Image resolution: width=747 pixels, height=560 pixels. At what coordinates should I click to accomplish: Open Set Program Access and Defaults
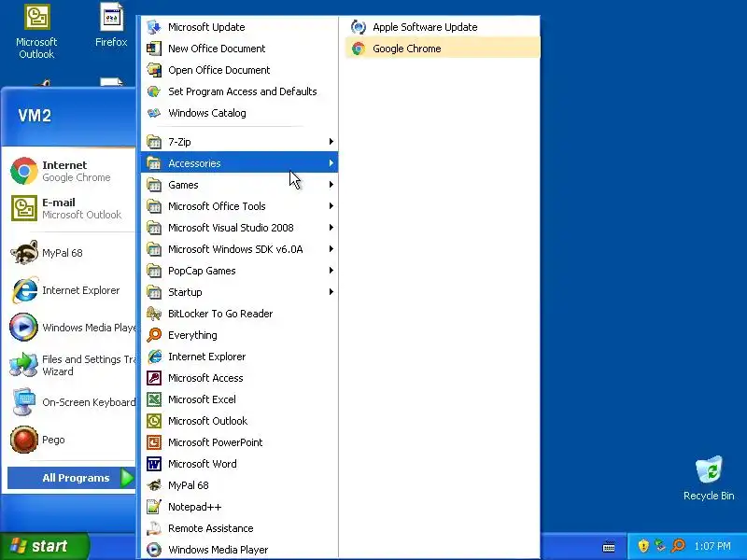(x=239, y=91)
